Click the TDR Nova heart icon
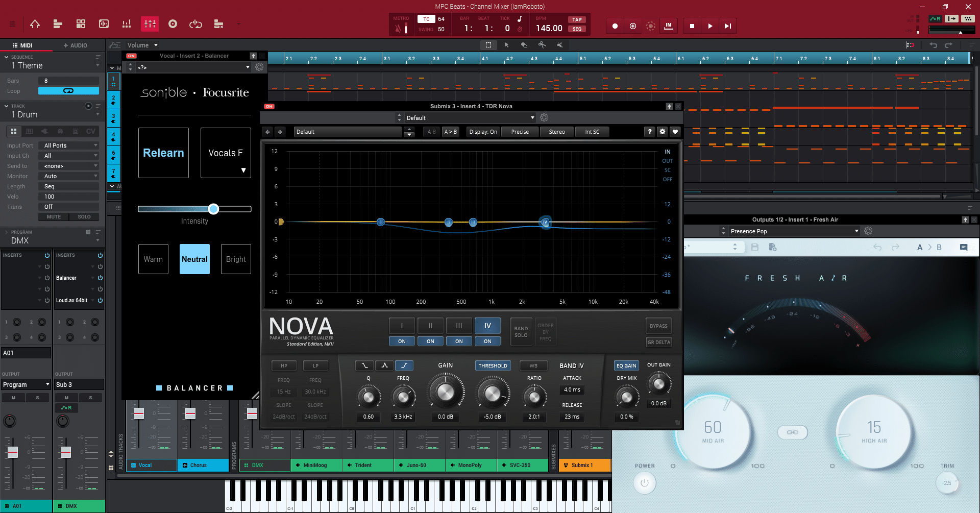This screenshot has width=980, height=513. point(675,132)
